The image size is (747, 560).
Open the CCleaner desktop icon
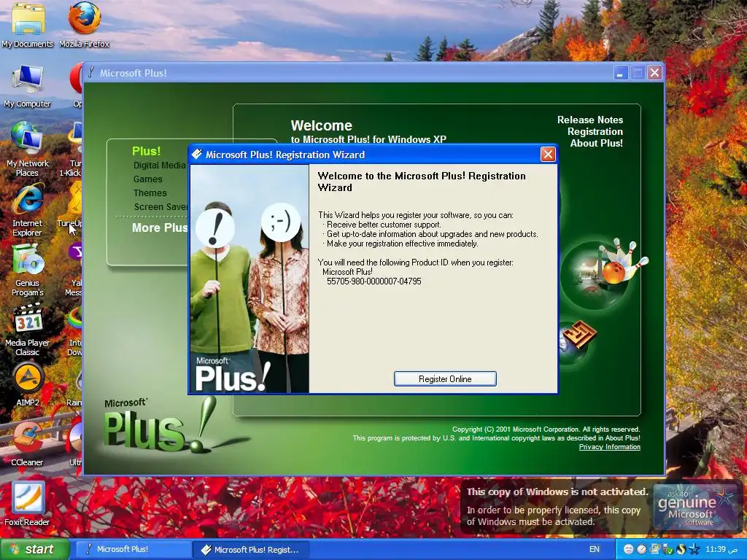tap(27, 445)
